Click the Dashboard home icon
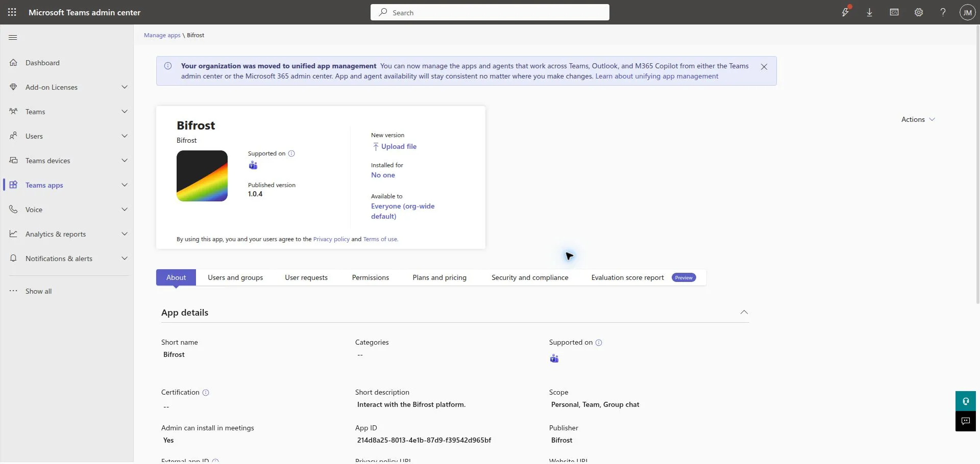Viewport: 980px width, 464px height. [x=14, y=63]
